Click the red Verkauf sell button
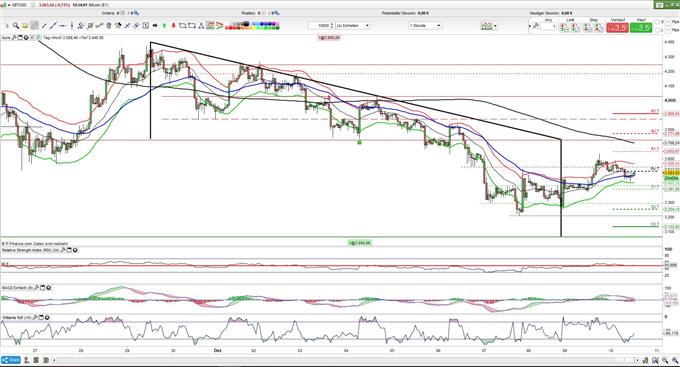680x367 pixels. pos(618,28)
